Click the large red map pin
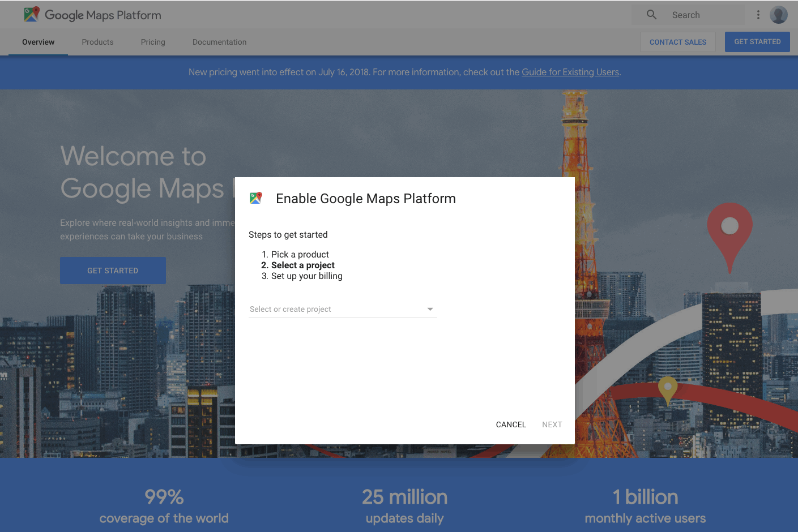The height and width of the screenshot is (532, 798). (729, 238)
